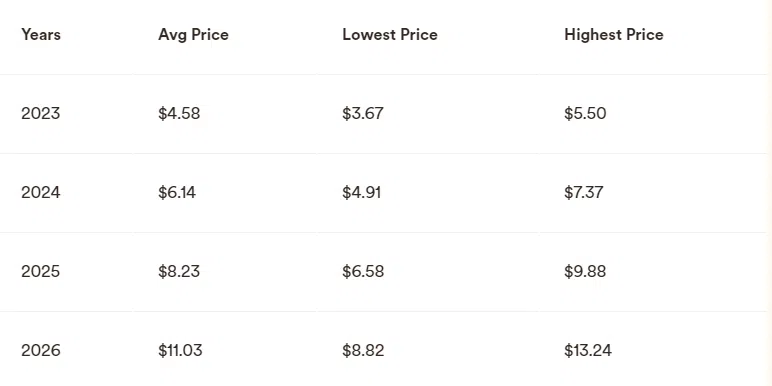Screen dimensions: 772x386
Task: Click the $11.03 average price value
Action: click(180, 351)
